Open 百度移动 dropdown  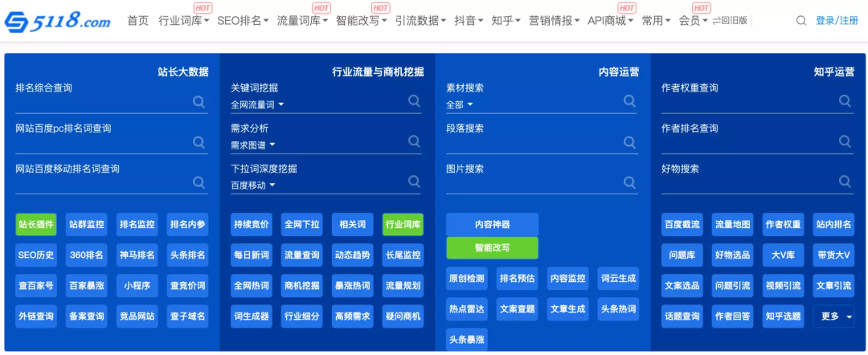(x=253, y=186)
